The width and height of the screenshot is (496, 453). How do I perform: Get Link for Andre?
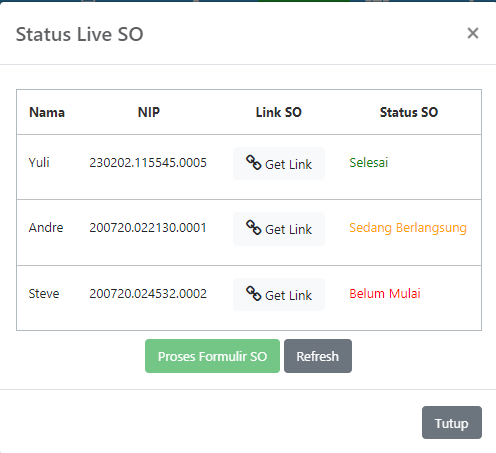(x=279, y=229)
